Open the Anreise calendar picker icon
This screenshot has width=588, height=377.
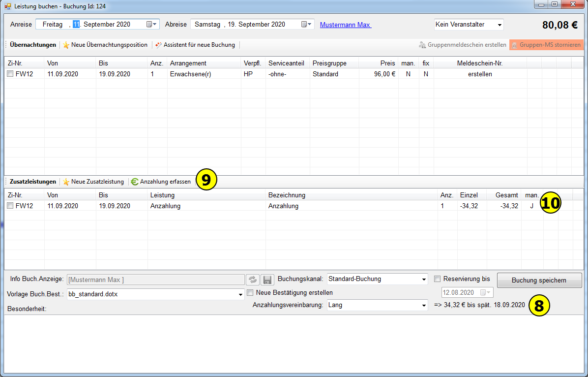tap(151, 24)
